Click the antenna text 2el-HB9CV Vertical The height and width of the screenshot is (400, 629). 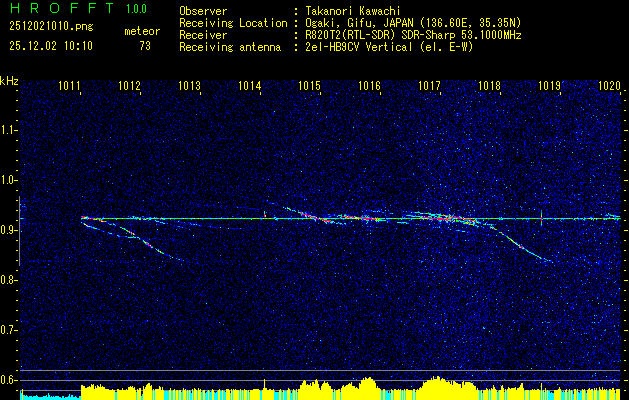click(x=359, y=47)
